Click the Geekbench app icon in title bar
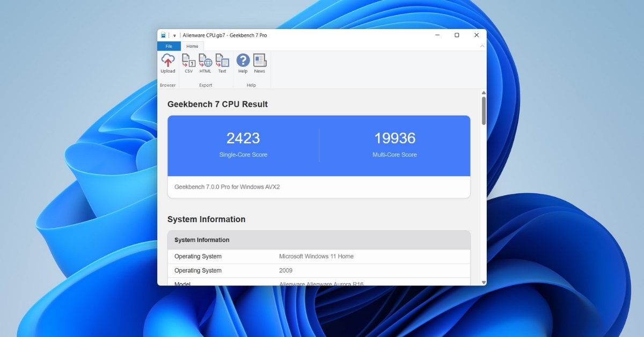Viewport: 644px width, 337px height. [x=163, y=35]
